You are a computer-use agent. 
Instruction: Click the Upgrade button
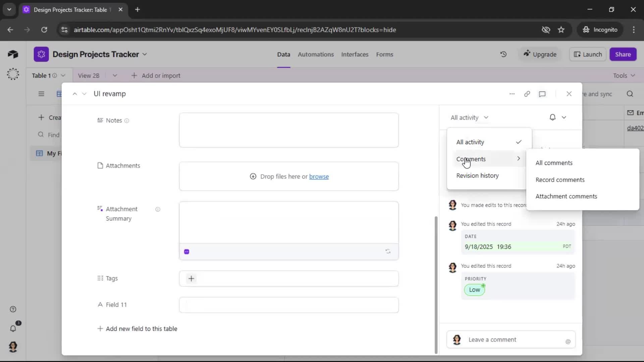tap(540, 54)
